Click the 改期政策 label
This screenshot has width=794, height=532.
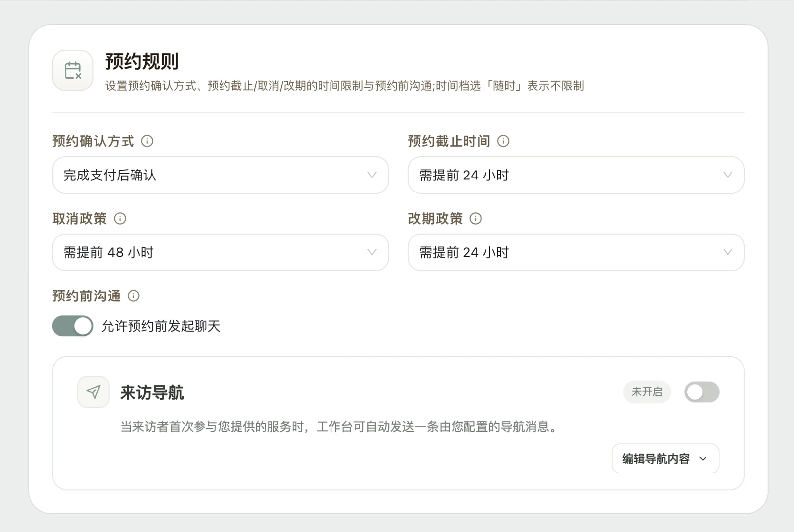pyautogui.click(x=435, y=219)
